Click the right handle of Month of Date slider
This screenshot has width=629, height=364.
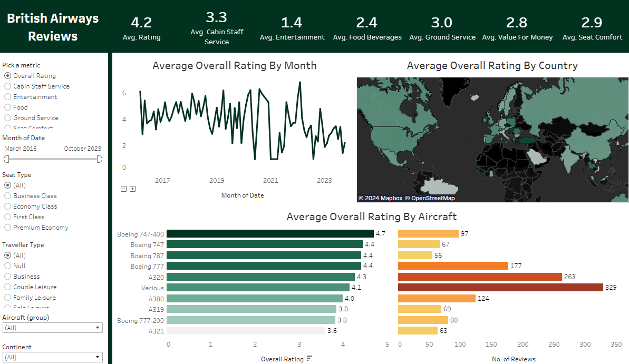(100, 159)
